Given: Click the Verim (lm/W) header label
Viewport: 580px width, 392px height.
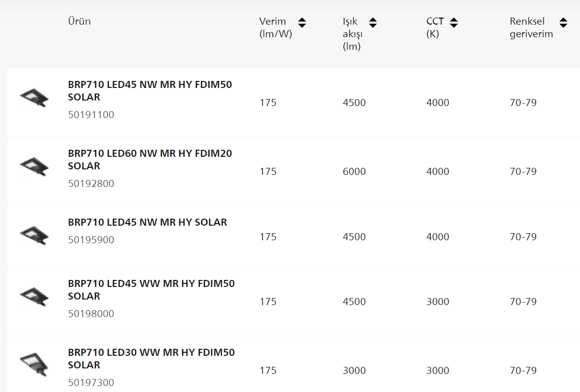Looking at the screenshot, I should click(x=275, y=27).
